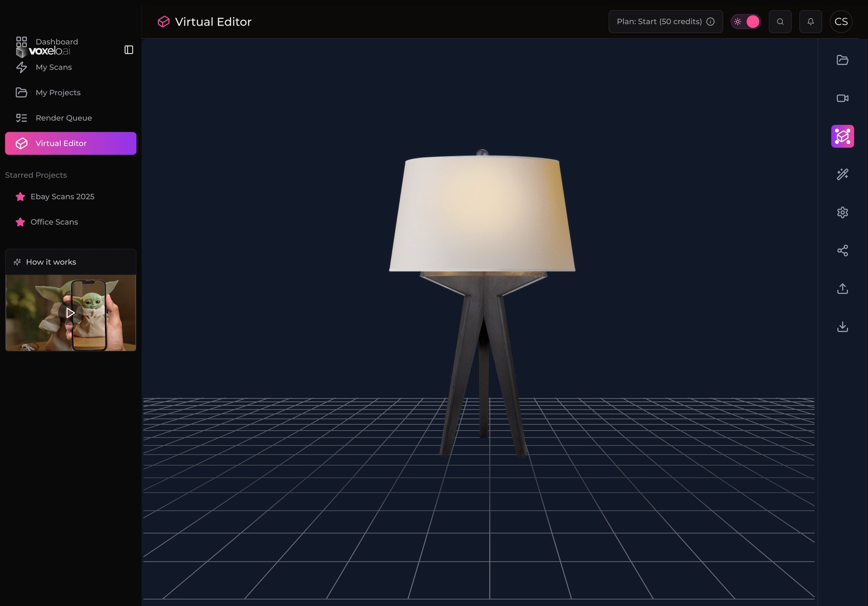Open the settings gear in right toolbar
This screenshot has width=868, height=606.
tap(842, 212)
